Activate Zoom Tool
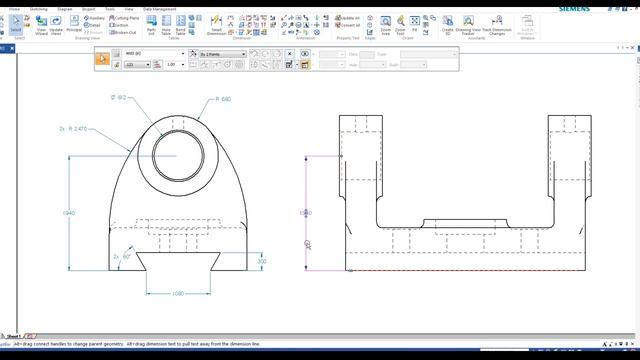This screenshot has width=640, height=360. pos(400,25)
